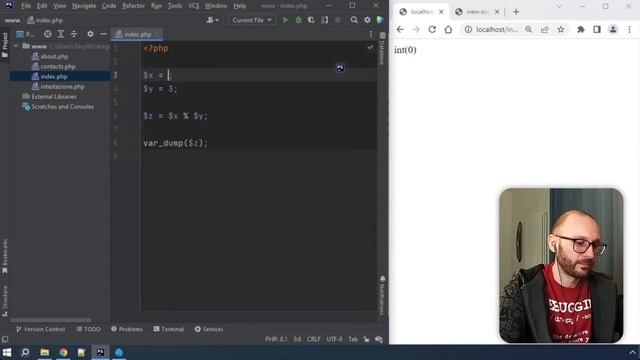Switch to index.php editor tab
This screenshot has height=360, width=640.
click(x=137, y=34)
